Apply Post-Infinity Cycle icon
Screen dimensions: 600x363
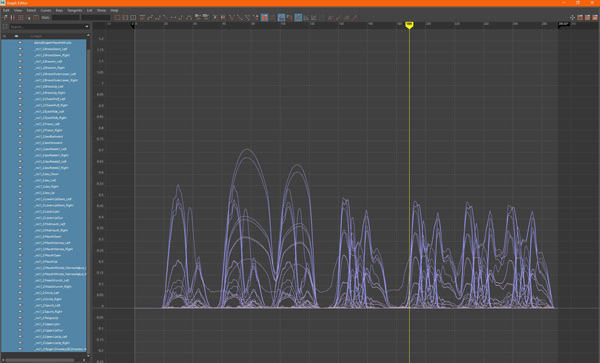click(x=346, y=18)
